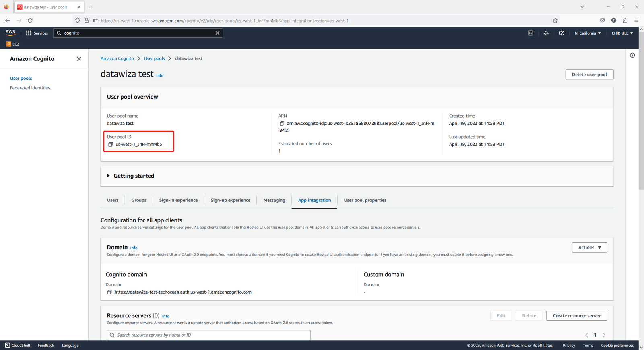Screen dimensions: 644x350
Task: Expand the Getting started section
Action: coord(131,176)
